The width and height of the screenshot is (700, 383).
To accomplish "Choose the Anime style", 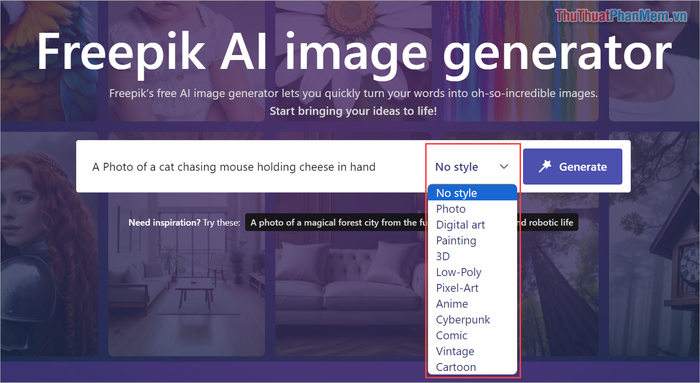I will [x=472, y=304].
